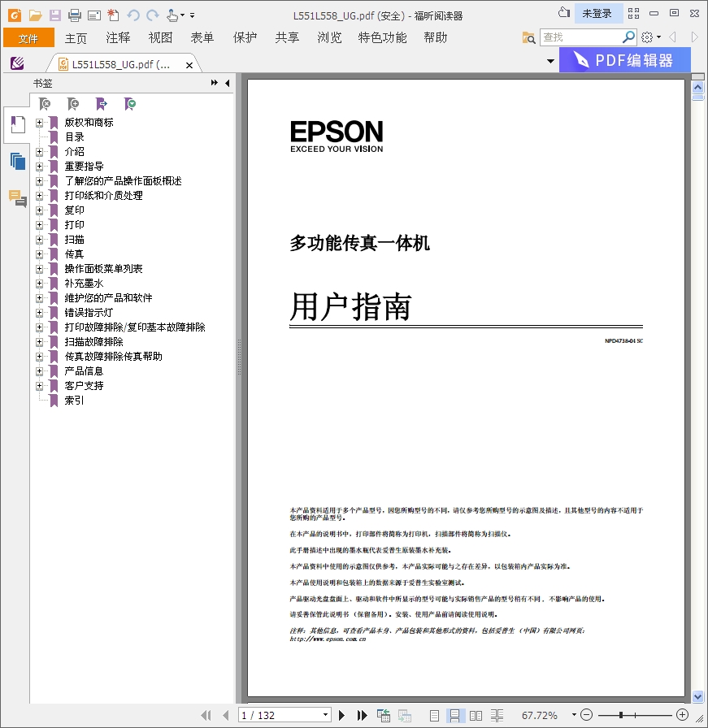Print the document using the printer icon
The image size is (708, 728).
[74, 15]
